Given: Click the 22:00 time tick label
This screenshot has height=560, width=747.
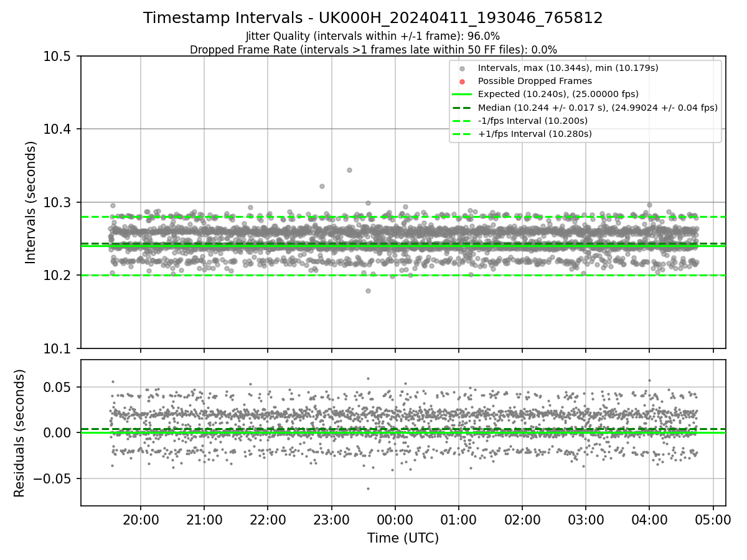Looking at the screenshot, I should coord(268,520).
